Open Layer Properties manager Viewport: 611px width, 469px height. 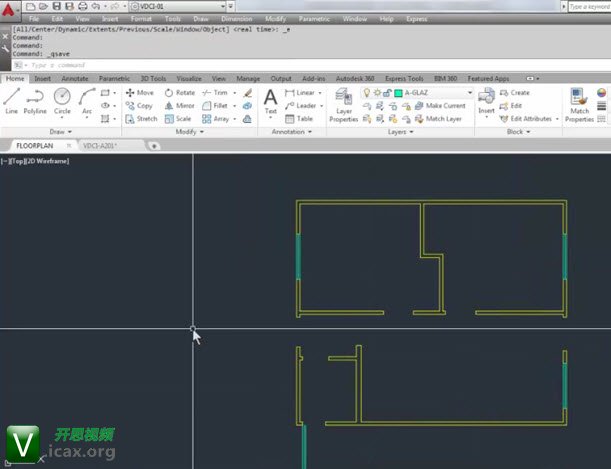tap(344, 105)
